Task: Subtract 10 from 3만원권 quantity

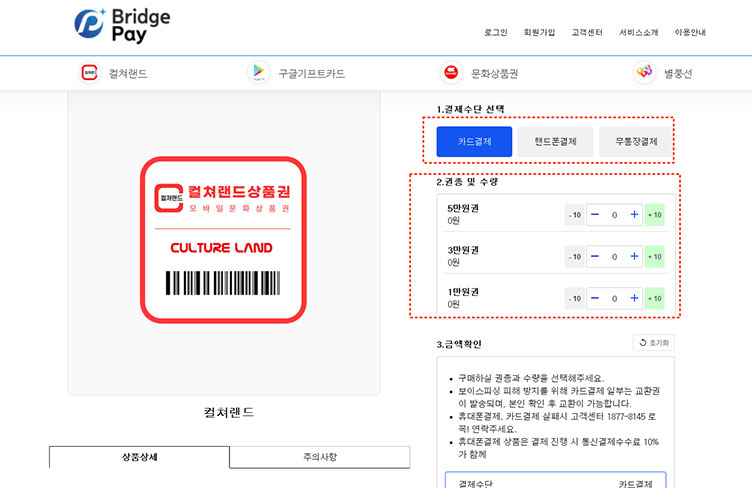Action: click(575, 256)
